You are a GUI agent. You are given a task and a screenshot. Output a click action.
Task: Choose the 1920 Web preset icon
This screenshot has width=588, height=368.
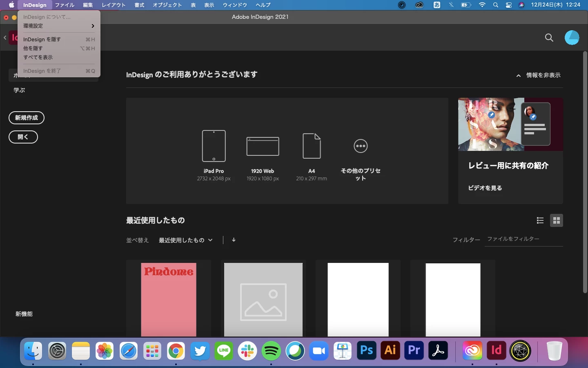[263, 146]
